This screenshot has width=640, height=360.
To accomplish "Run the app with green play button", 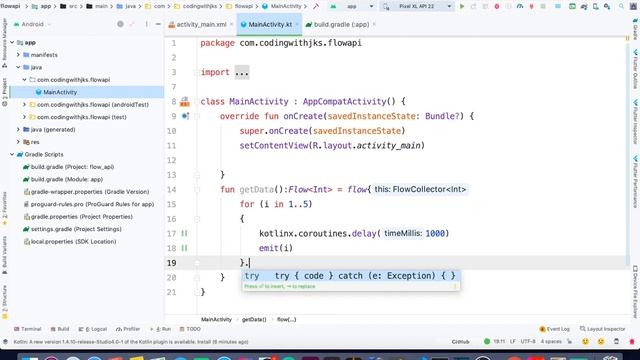I will pos(462,7).
